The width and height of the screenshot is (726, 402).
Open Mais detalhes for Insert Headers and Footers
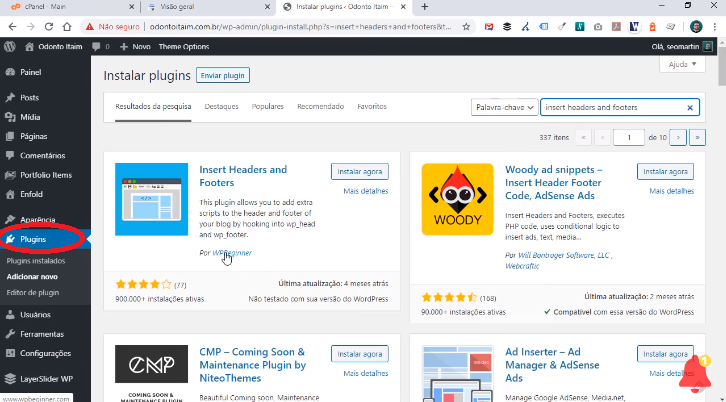[x=366, y=191]
